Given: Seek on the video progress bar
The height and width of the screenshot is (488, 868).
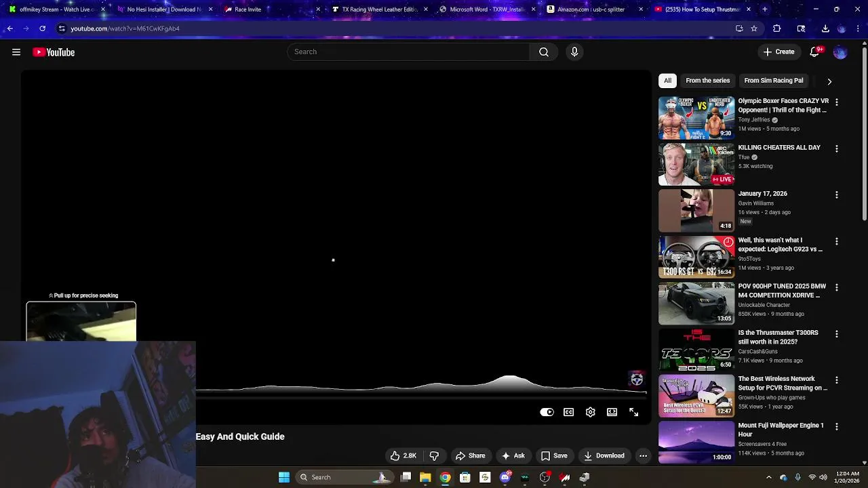Looking at the screenshot, I should click(x=421, y=392).
